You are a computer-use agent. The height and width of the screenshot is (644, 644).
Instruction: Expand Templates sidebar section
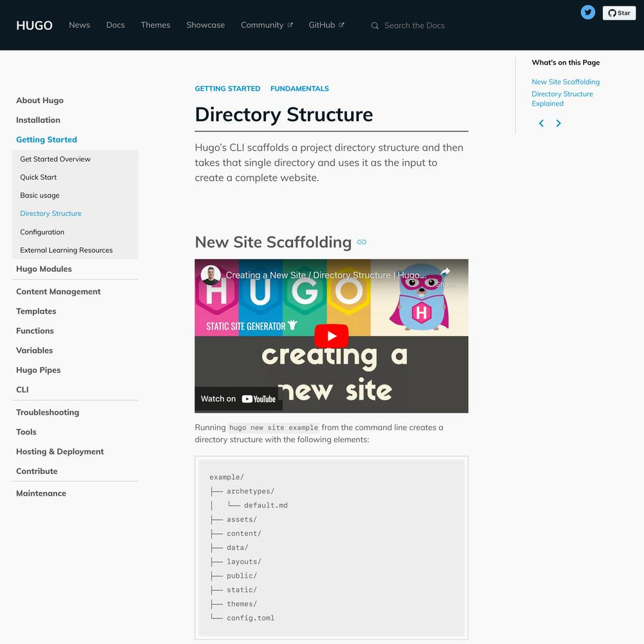tap(36, 311)
